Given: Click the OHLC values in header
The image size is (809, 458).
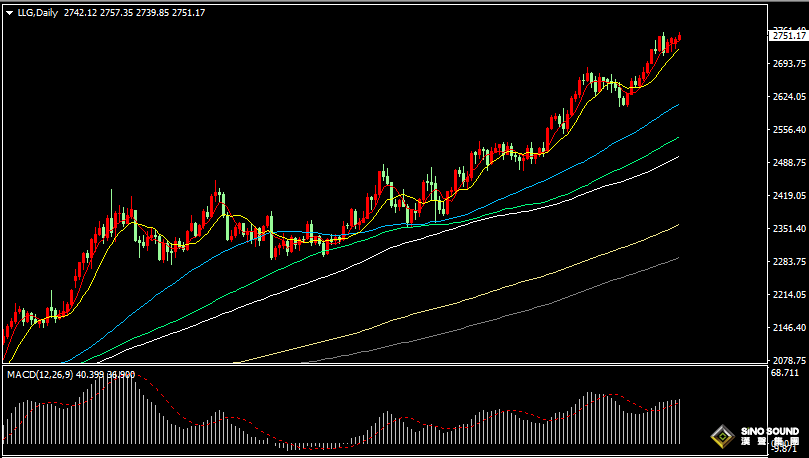Looking at the screenshot, I should click(x=134, y=13).
